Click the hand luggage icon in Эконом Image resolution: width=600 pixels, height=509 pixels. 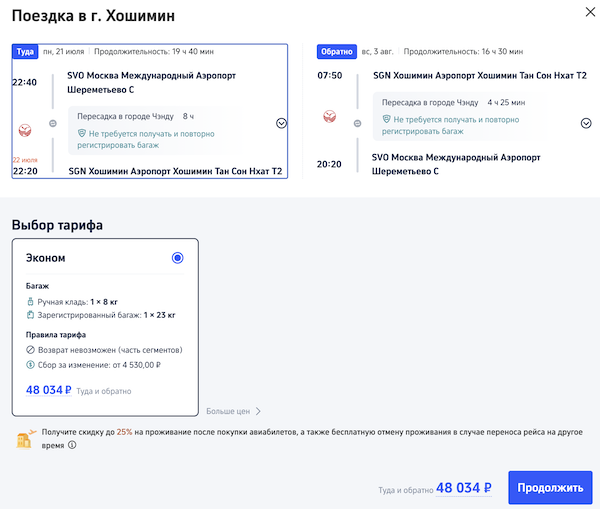click(x=31, y=300)
